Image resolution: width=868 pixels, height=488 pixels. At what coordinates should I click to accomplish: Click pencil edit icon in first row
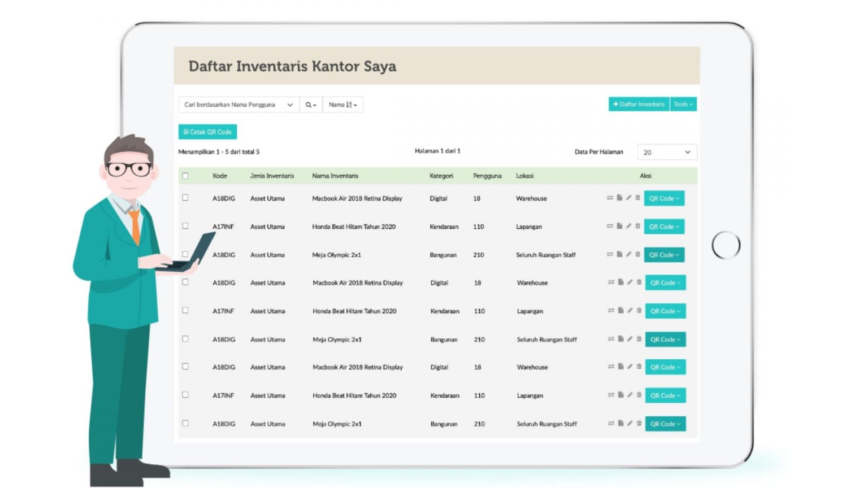click(628, 198)
